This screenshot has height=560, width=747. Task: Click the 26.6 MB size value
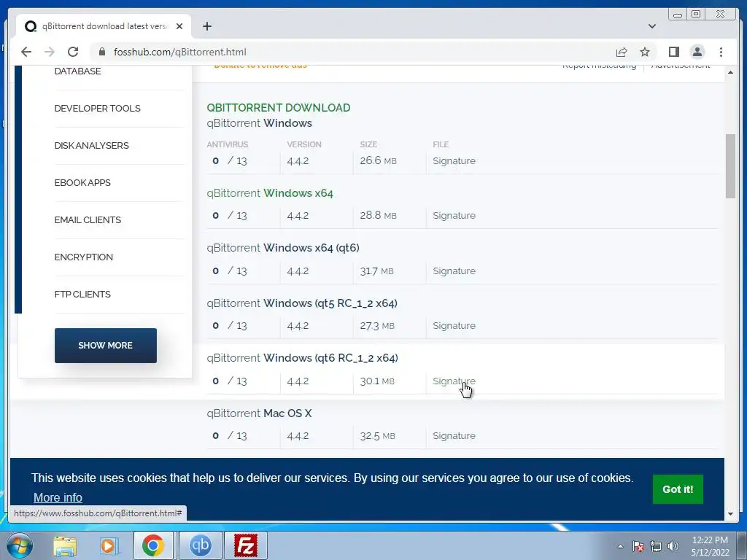tap(379, 161)
